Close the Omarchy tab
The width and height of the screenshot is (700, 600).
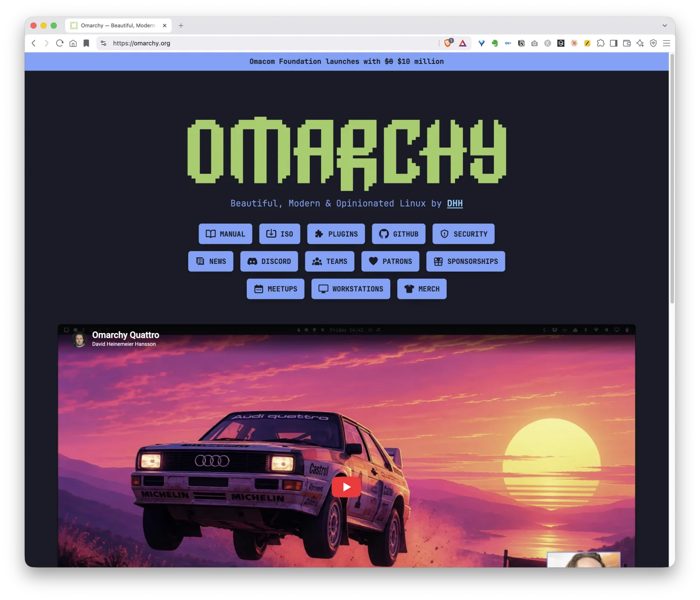tap(164, 25)
